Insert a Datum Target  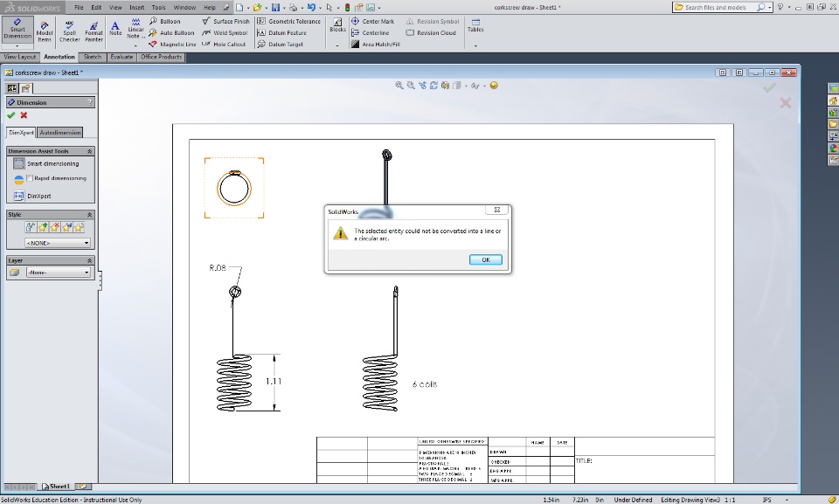[x=281, y=45]
